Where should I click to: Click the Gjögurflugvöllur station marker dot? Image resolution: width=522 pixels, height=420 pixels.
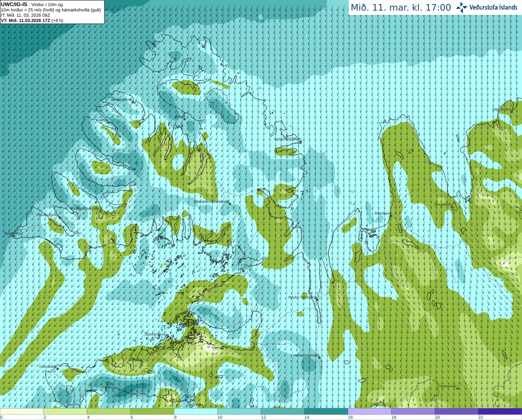[x=300, y=141]
